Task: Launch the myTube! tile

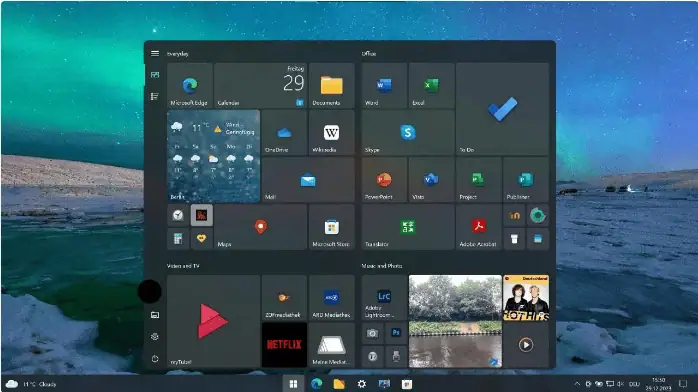Action: [213, 321]
